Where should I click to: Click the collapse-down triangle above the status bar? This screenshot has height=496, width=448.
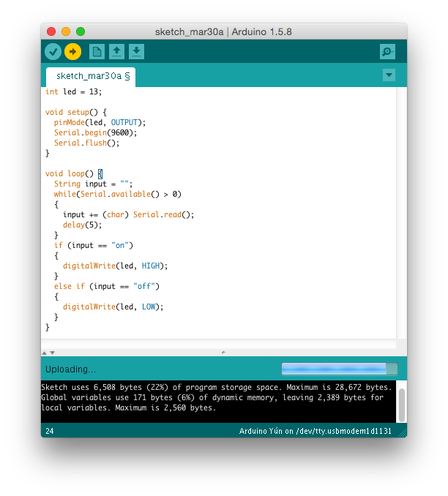coord(53,353)
